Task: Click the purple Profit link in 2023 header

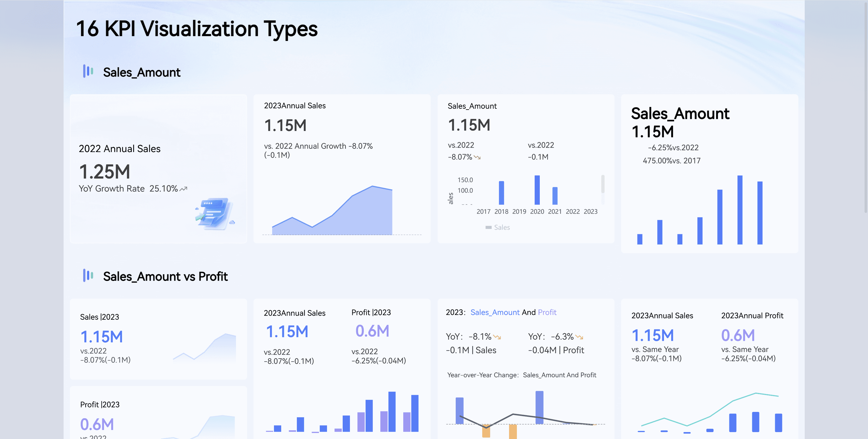Action: [547, 313]
